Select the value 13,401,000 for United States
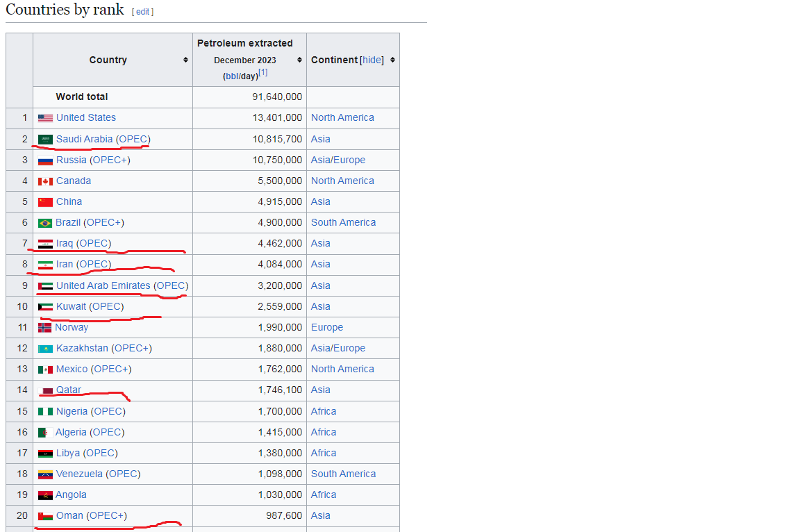Image resolution: width=800 pixels, height=532 pixels. [277, 118]
